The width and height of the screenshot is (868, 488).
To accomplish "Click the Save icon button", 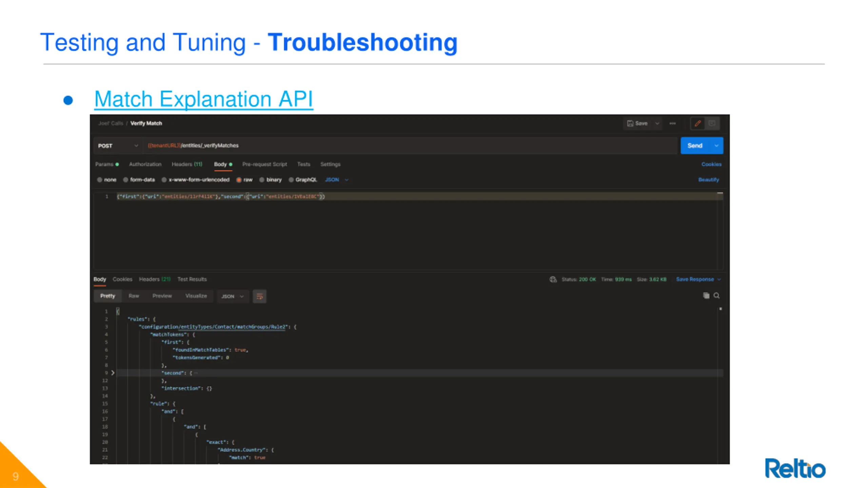I will point(637,123).
